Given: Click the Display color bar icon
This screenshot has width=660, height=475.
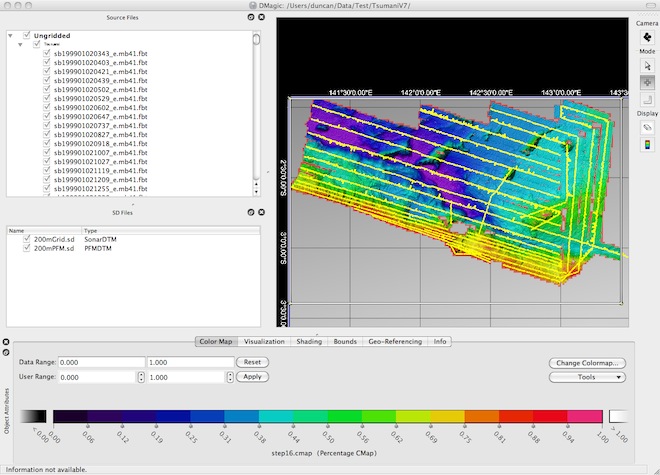Looking at the screenshot, I should 647,144.
